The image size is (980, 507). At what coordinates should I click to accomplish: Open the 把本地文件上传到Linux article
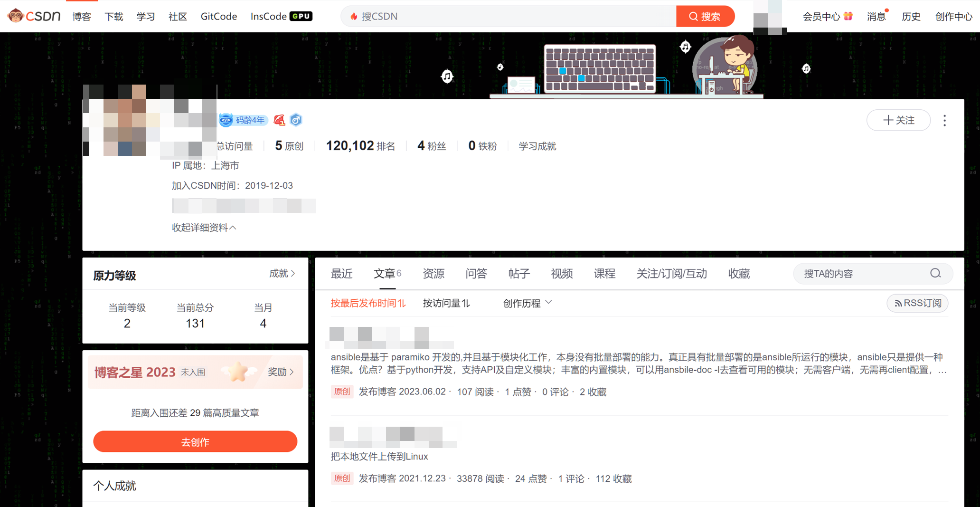click(x=379, y=457)
